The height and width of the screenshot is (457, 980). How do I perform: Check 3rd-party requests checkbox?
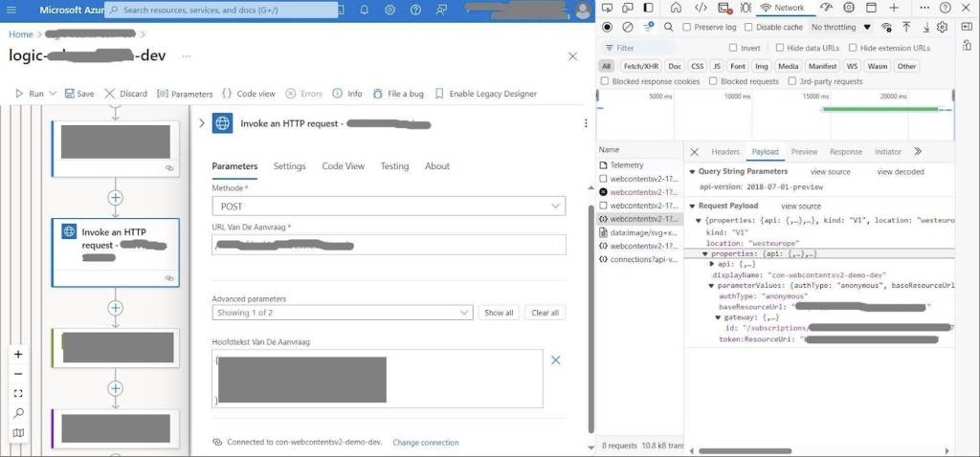click(x=792, y=81)
